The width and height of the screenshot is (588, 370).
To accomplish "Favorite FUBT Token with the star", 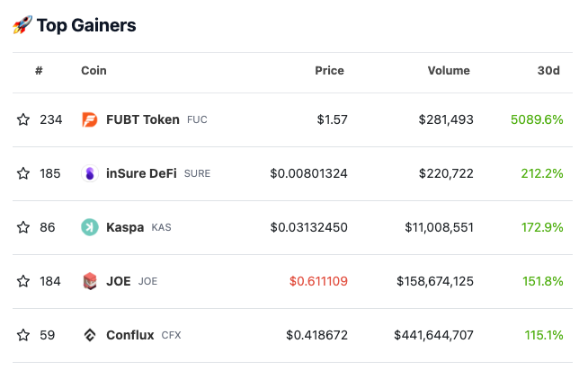I will click(23, 119).
